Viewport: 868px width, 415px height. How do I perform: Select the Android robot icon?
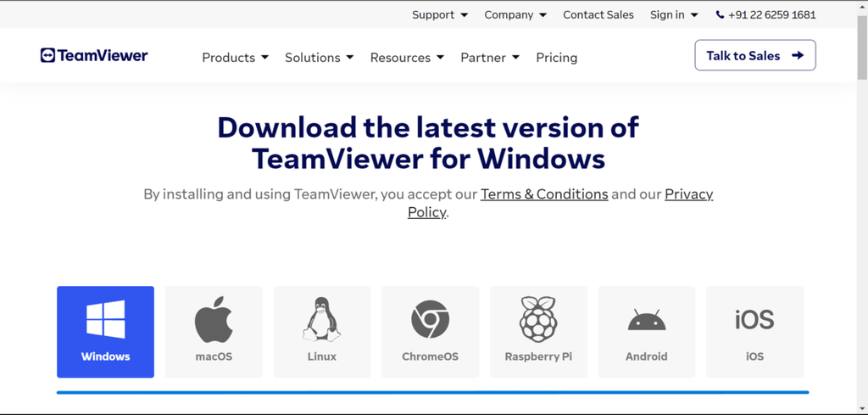pos(647,320)
